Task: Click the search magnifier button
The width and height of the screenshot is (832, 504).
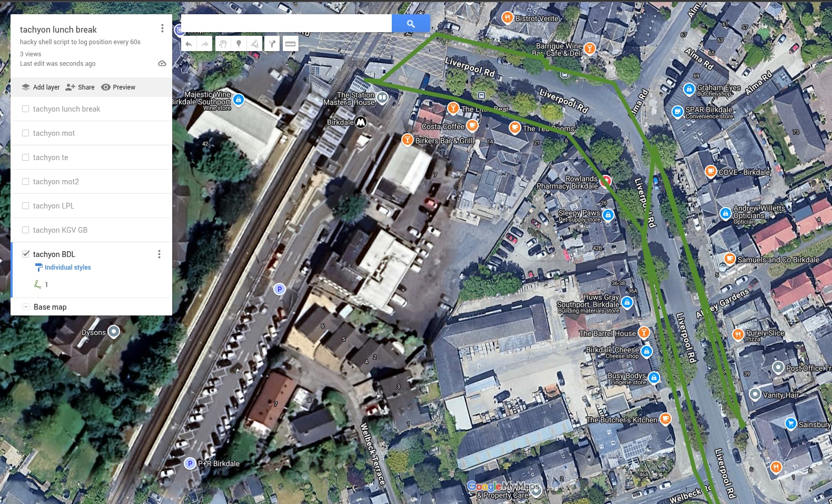Action: pyautogui.click(x=411, y=24)
